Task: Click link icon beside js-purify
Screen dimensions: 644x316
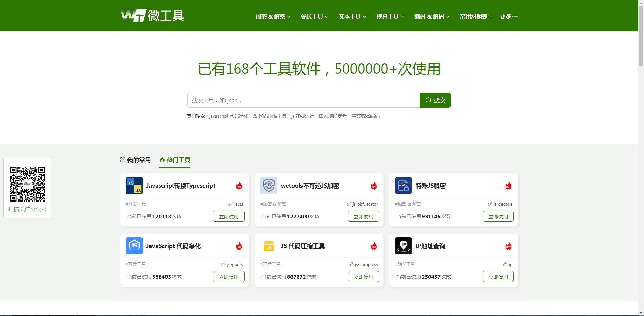Action: pyautogui.click(x=223, y=264)
